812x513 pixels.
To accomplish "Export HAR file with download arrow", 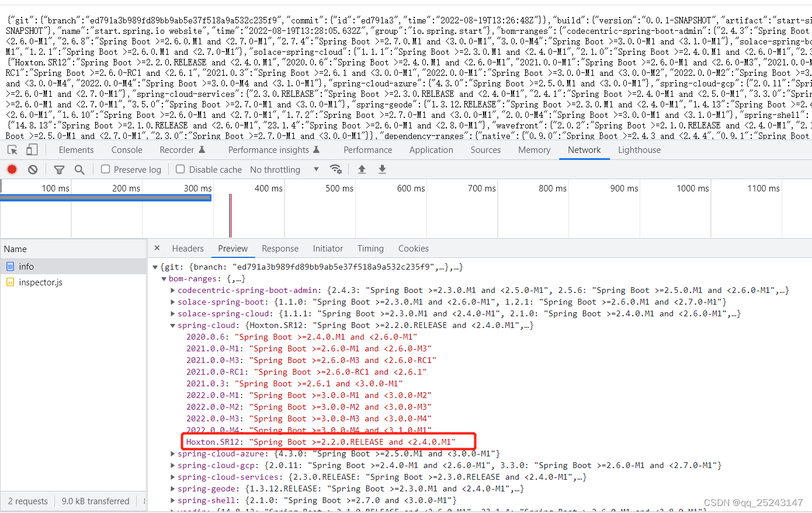I will (382, 169).
